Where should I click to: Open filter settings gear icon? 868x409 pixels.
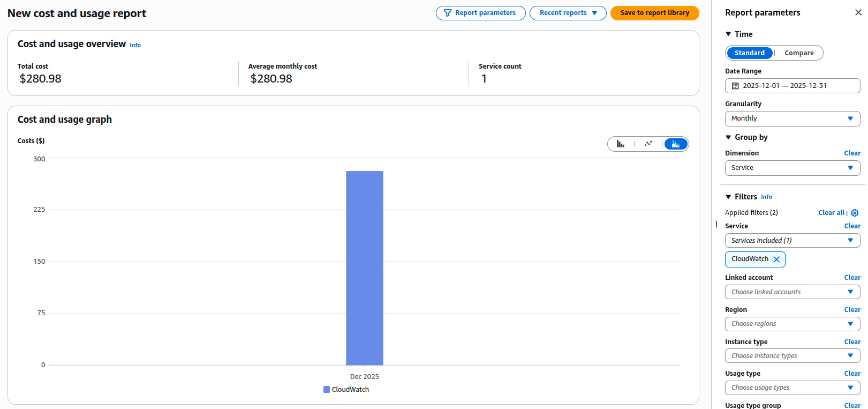coord(855,213)
